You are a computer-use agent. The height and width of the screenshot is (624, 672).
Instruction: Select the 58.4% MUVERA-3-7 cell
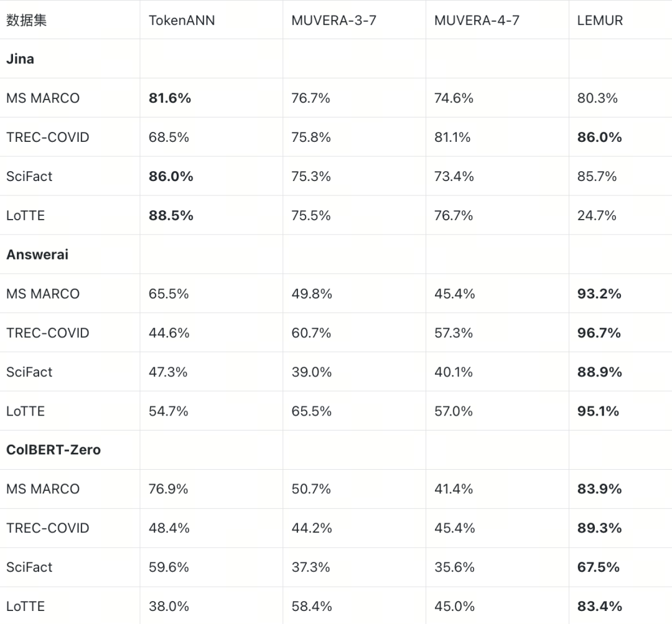(312, 607)
